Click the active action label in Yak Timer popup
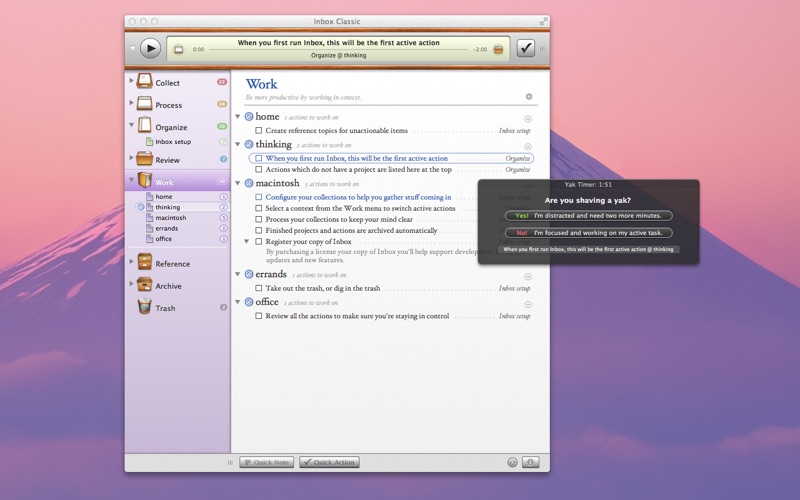The height and width of the screenshot is (500, 800). 588,249
